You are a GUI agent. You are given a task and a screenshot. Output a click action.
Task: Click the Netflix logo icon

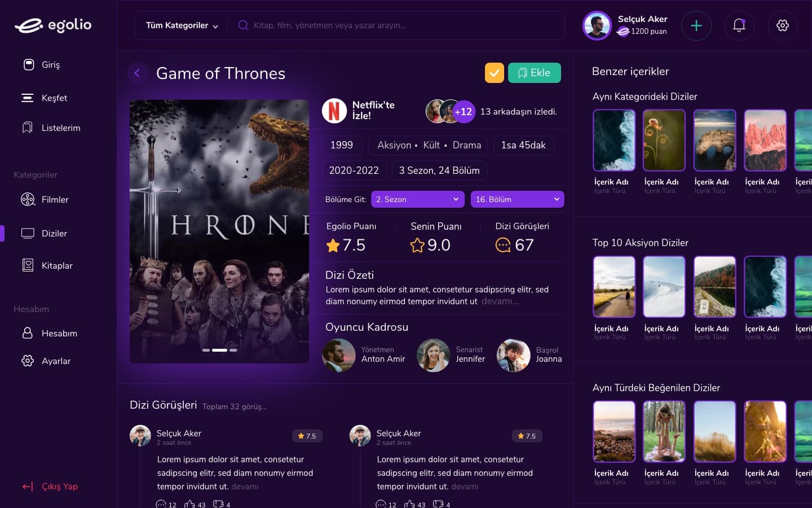click(334, 111)
